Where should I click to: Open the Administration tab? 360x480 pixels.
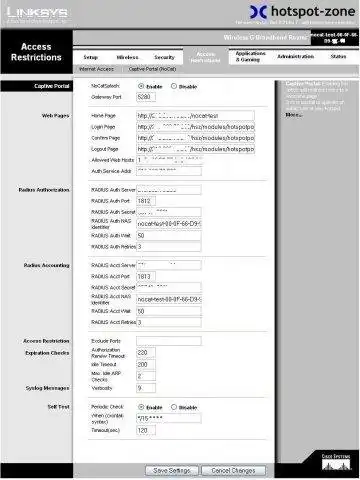tap(296, 56)
